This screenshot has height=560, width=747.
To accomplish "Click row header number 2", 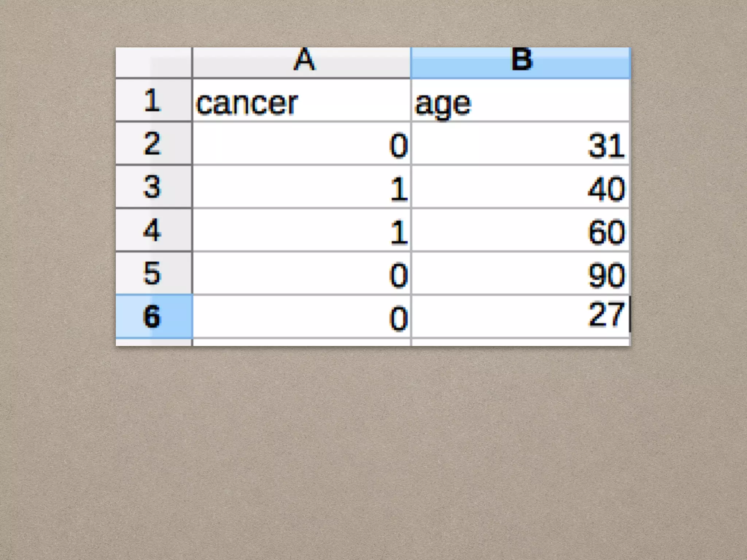I will click(153, 143).
